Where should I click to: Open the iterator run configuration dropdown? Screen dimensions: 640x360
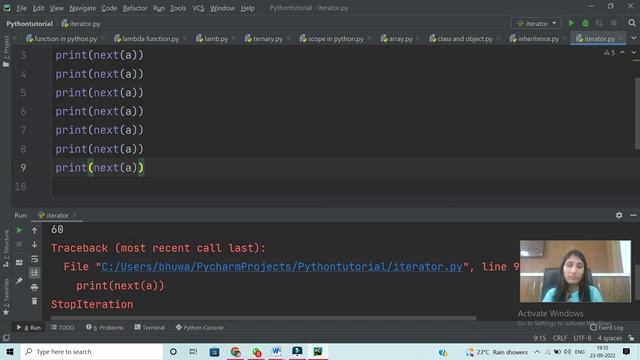pyautogui.click(x=536, y=23)
